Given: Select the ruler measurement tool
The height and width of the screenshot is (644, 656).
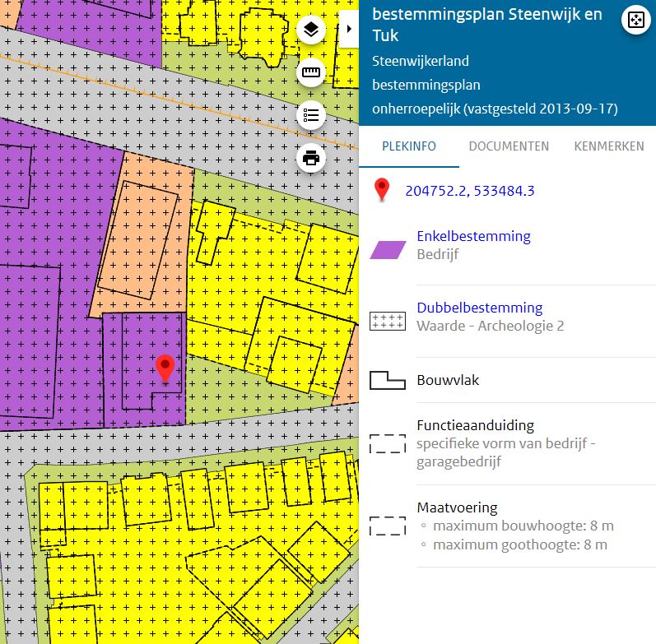Looking at the screenshot, I should point(311,72).
